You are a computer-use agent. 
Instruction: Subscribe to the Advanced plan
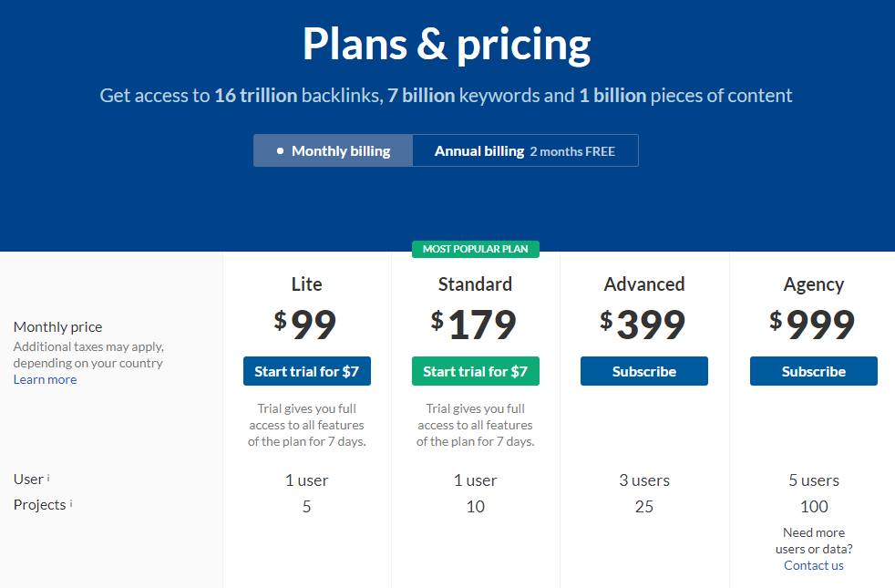(644, 371)
